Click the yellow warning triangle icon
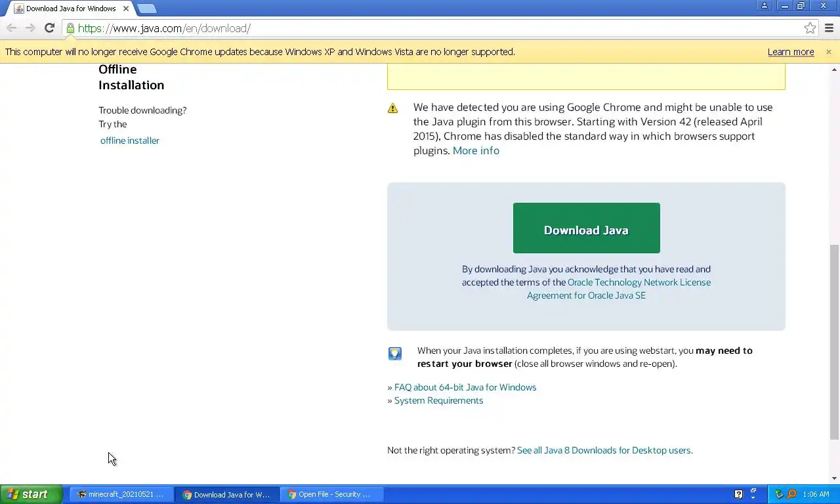Viewport: 840px width, 504px height. (392, 108)
